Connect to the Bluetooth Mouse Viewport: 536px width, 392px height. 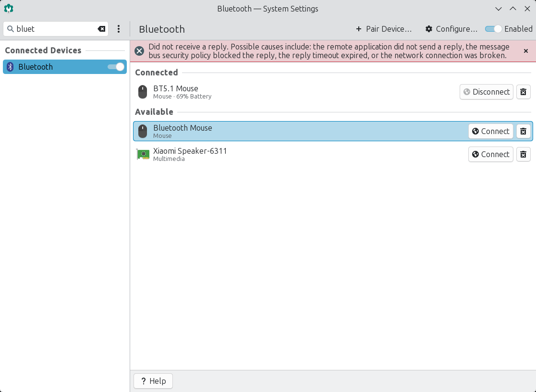point(490,131)
